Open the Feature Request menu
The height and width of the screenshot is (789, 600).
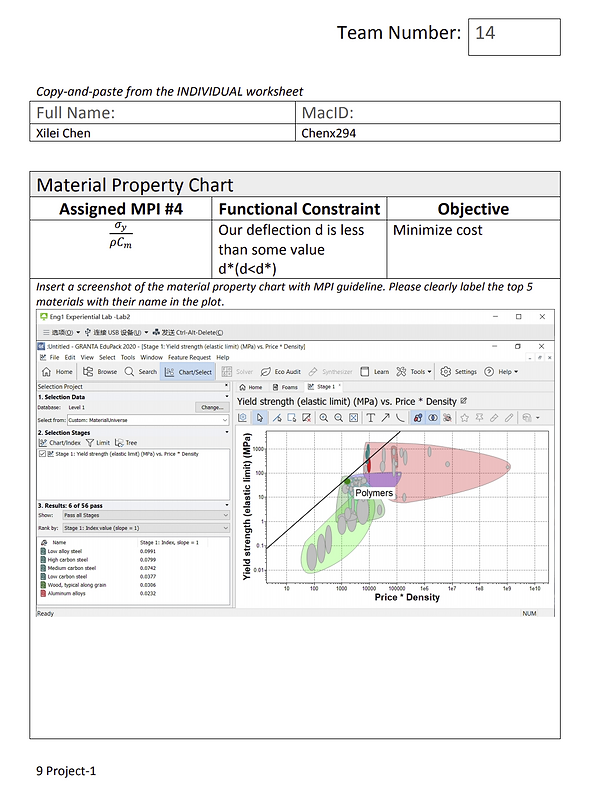click(x=189, y=358)
